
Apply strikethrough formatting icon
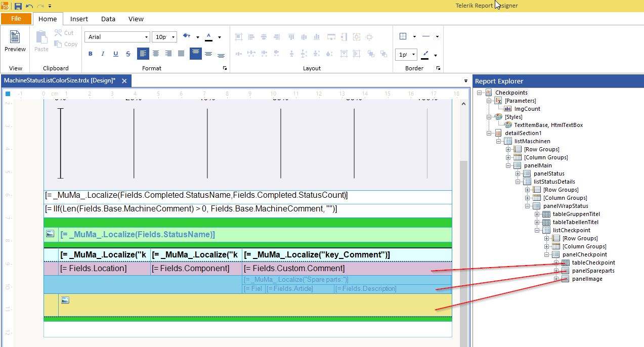[128, 54]
